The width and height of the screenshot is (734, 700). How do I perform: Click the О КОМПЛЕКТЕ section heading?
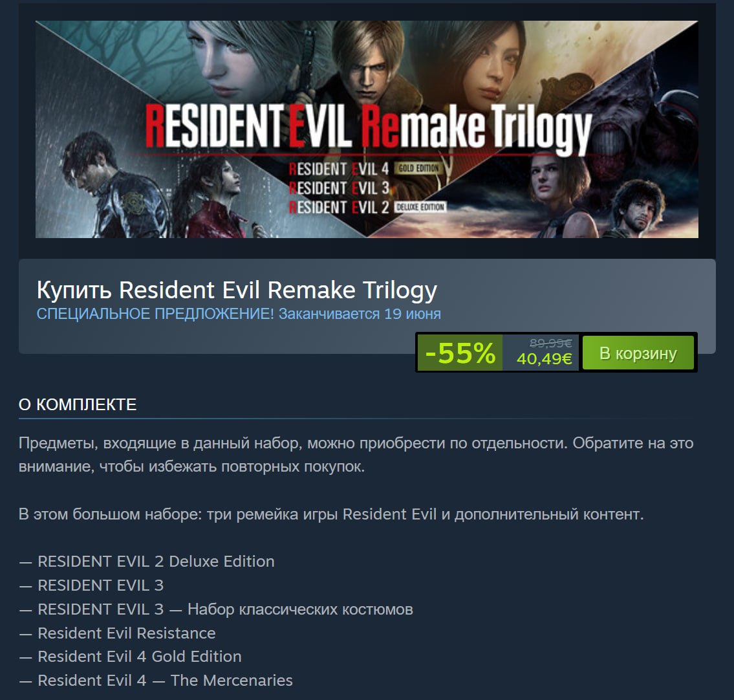(x=78, y=404)
